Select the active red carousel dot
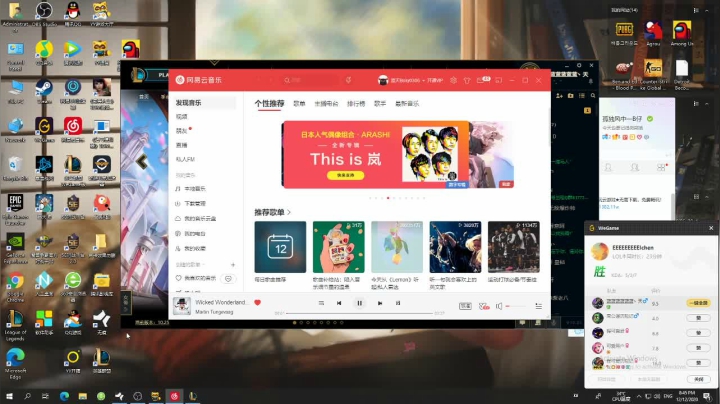 (x=388, y=198)
